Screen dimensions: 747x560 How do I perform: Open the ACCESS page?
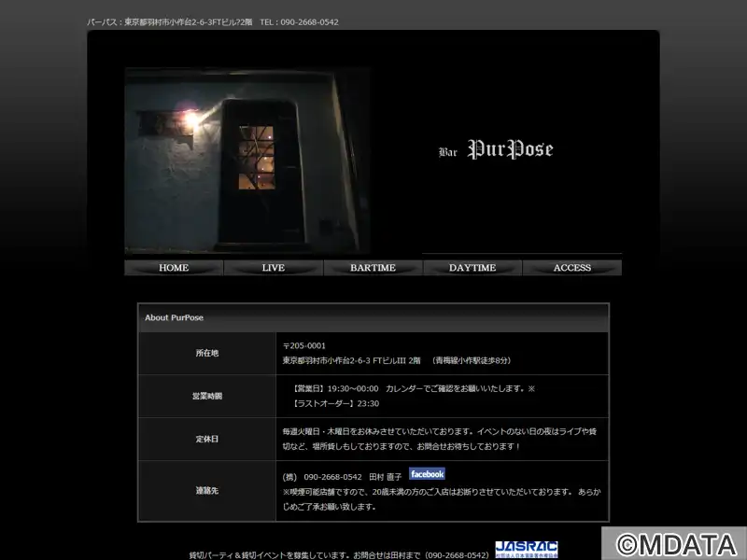[572, 268]
